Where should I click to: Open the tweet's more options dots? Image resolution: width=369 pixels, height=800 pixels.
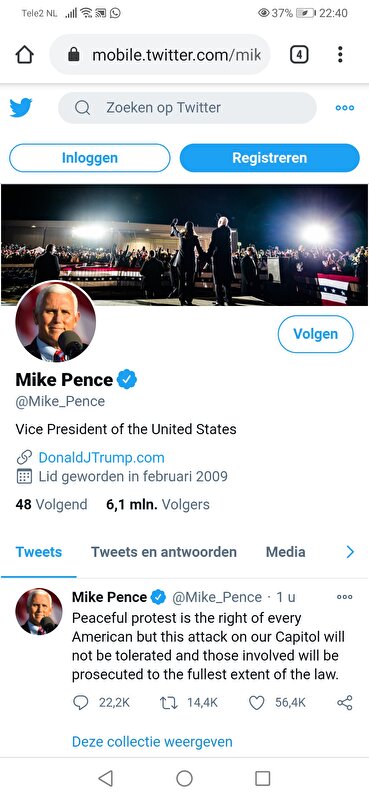coord(345,597)
